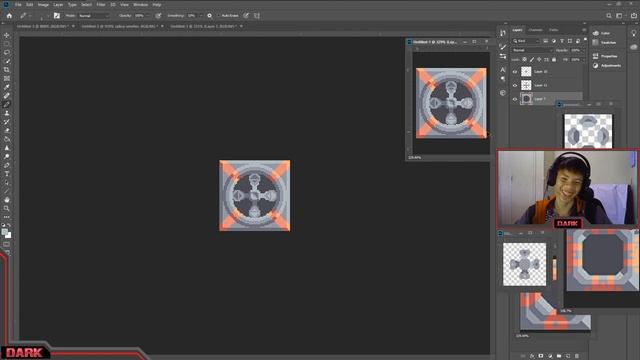Hide Layer 7 using its eye icon
This screenshot has height=360, width=640.
[x=515, y=99]
